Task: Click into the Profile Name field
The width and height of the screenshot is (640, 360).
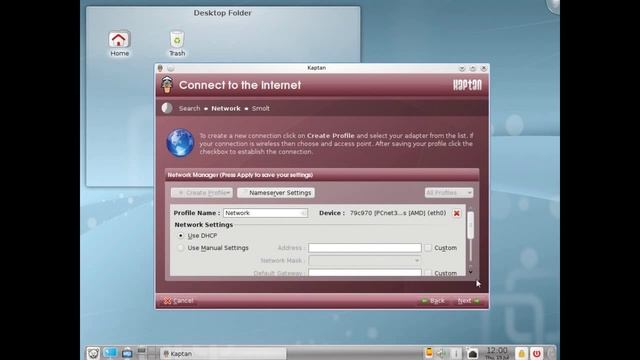Action: (265, 213)
